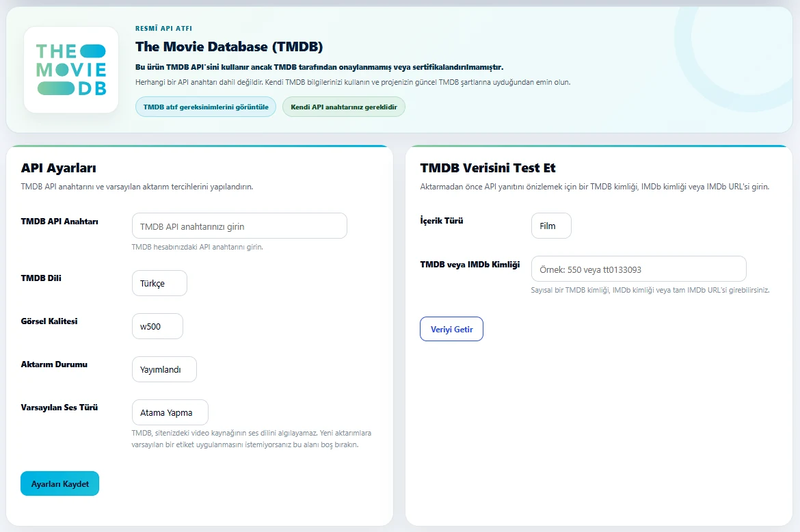Click the API Ayarları heading
This screenshot has width=800, height=532.
59,168
